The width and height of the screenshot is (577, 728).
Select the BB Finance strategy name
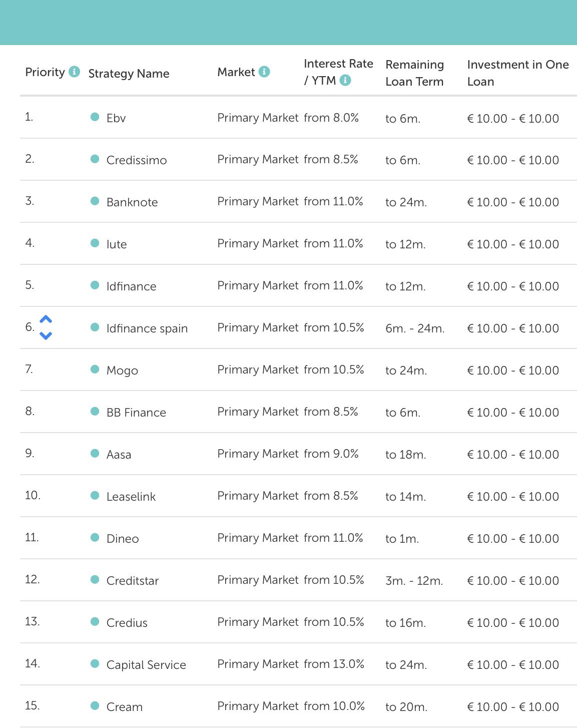(x=136, y=413)
